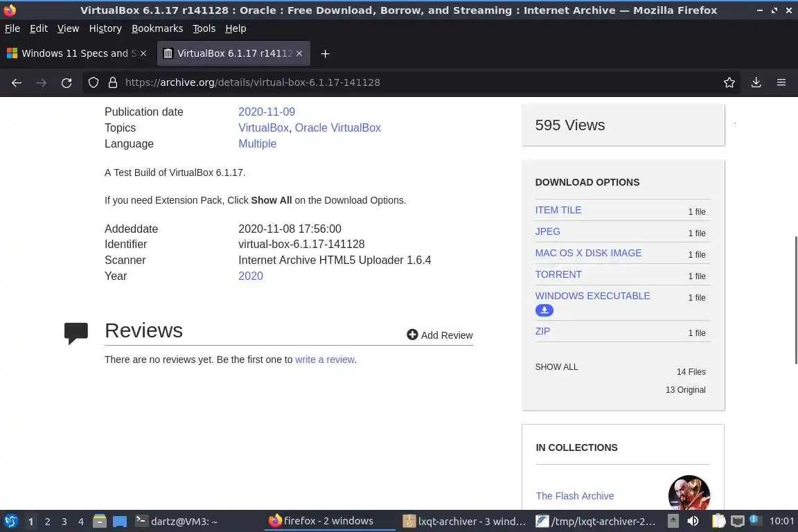Click the display tray icon
The width and height of the screenshot is (798, 532).
coord(738,522)
